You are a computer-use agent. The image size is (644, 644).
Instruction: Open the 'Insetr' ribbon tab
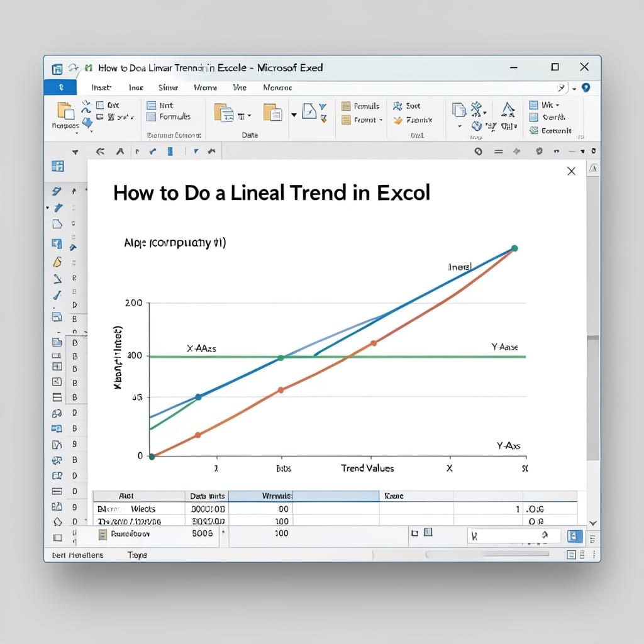pyautogui.click(x=101, y=87)
